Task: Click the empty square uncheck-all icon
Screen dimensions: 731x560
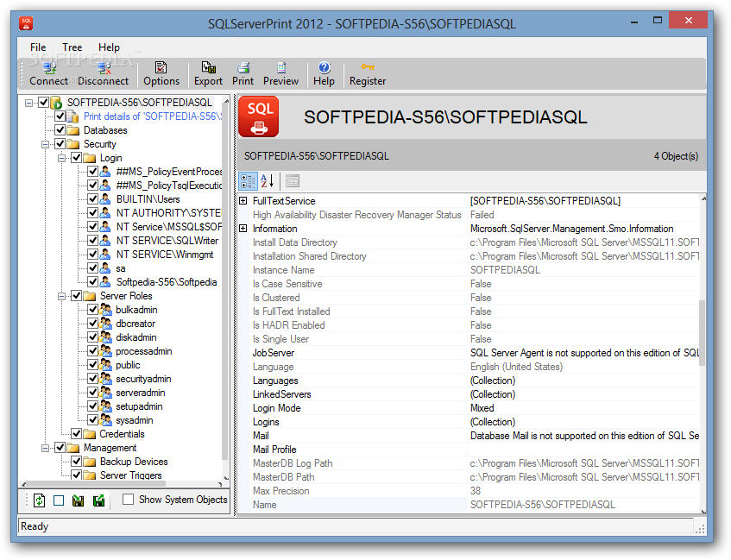Action: (59, 500)
